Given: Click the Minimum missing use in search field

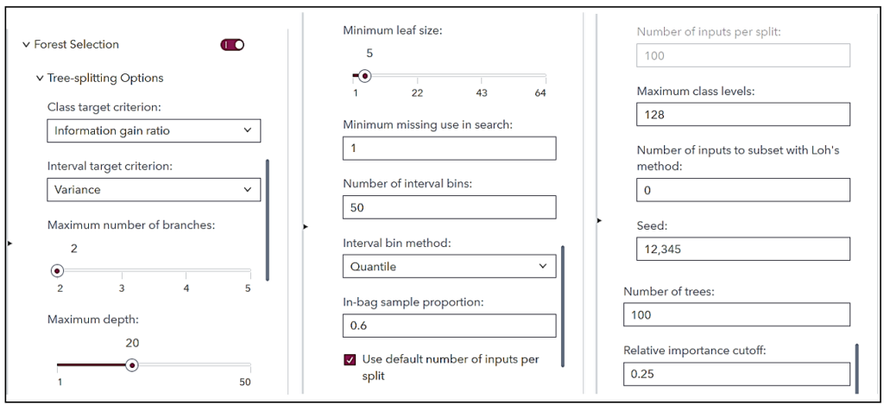Looking at the screenshot, I should click(448, 149).
